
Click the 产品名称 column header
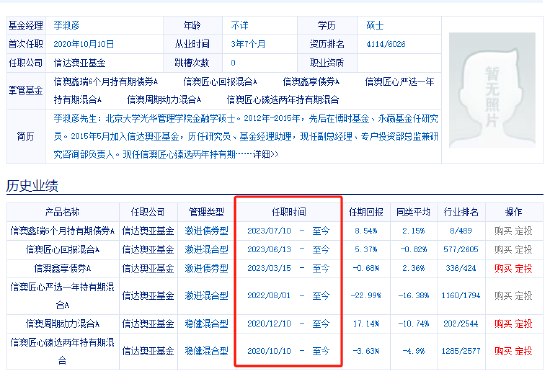point(62,212)
